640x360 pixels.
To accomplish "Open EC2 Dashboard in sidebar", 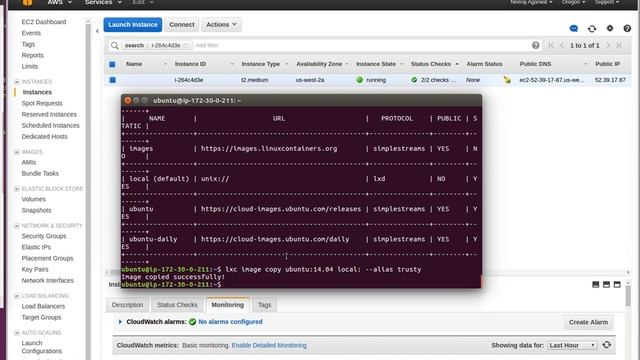I will click(x=44, y=22).
